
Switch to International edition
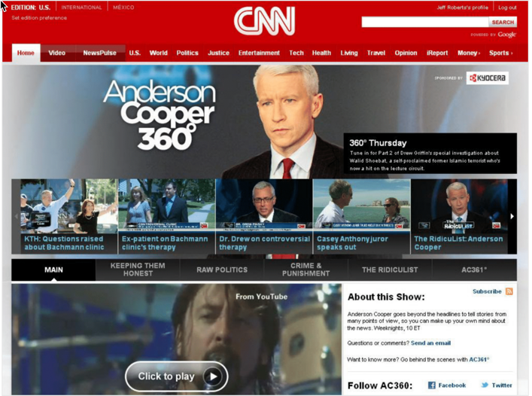(x=81, y=8)
